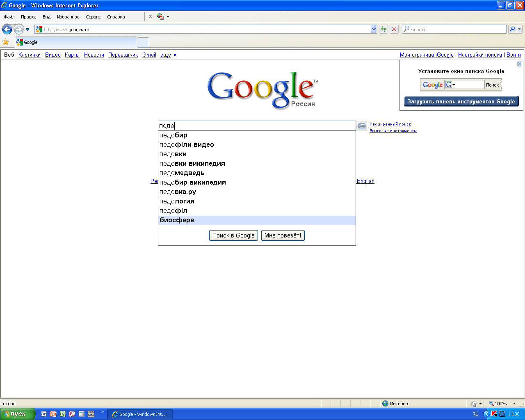Click the IE Google search box field
The image size is (525, 420).
(x=454, y=29)
